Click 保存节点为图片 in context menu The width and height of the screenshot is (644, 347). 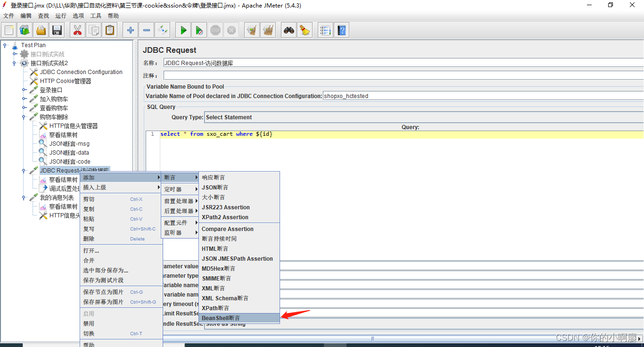pos(121,292)
